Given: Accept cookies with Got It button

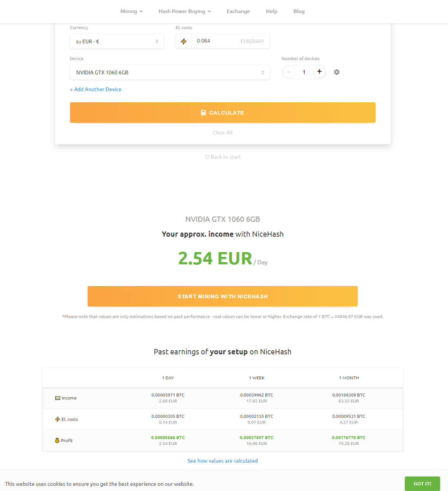Looking at the screenshot, I should click(422, 484).
